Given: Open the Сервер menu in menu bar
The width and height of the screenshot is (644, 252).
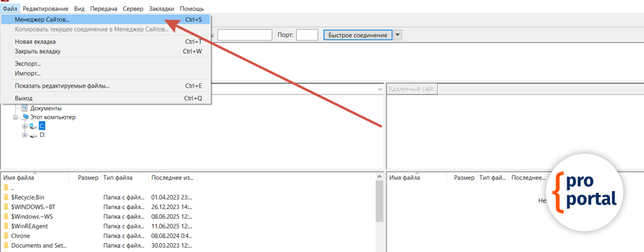Looking at the screenshot, I should (x=132, y=9).
